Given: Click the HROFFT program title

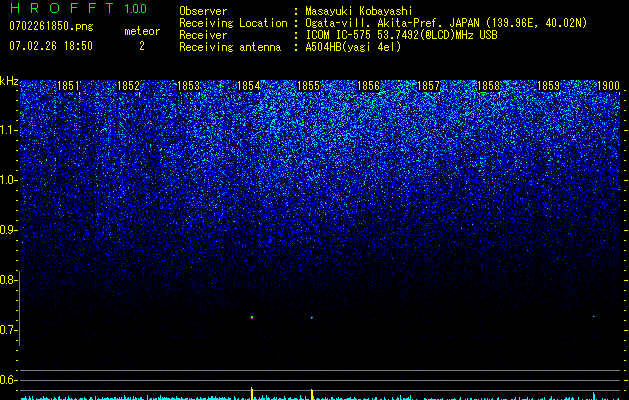Looking at the screenshot, I should pos(62,8).
